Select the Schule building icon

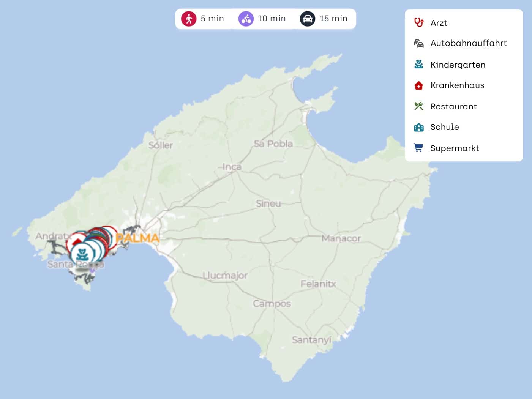coord(419,127)
